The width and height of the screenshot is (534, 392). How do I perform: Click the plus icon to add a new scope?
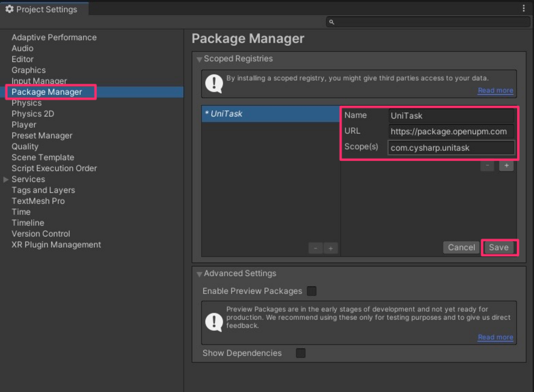pos(506,165)
